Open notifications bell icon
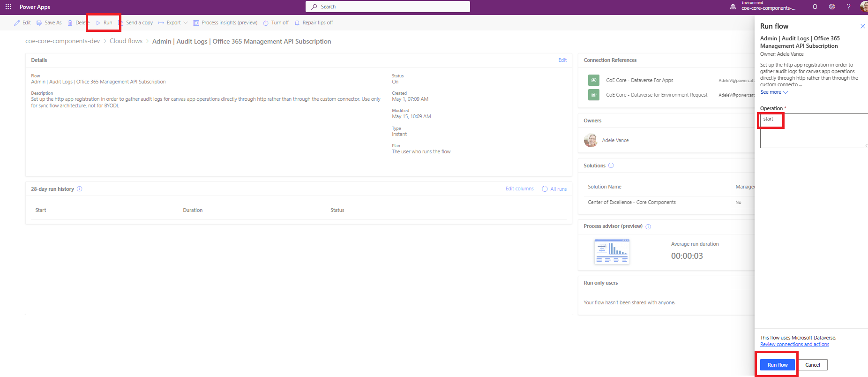This screenshot has width=868, height=377. coord(815,7)
